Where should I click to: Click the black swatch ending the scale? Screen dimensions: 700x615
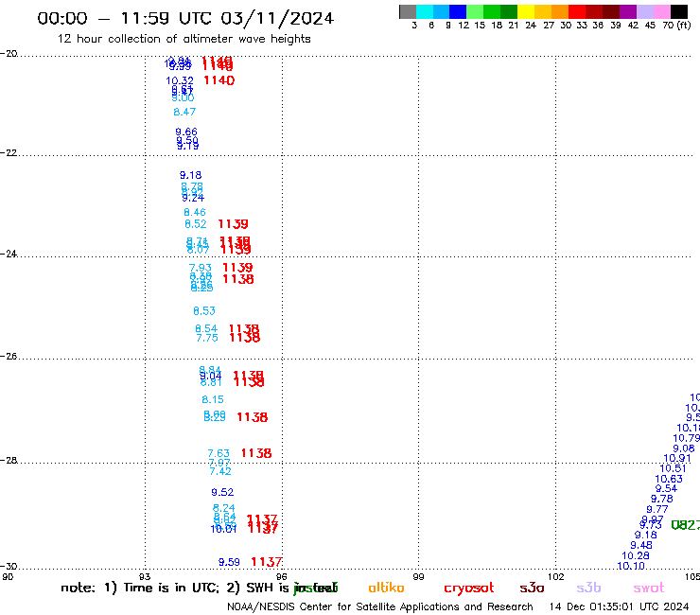coord(678,11)
